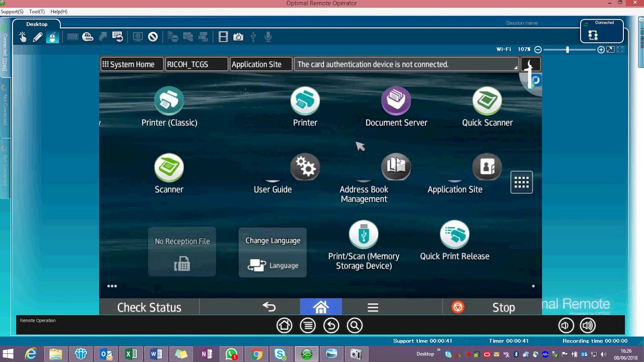Expand the card authentication message bar
Screen dimensions: 644x362
407,64
